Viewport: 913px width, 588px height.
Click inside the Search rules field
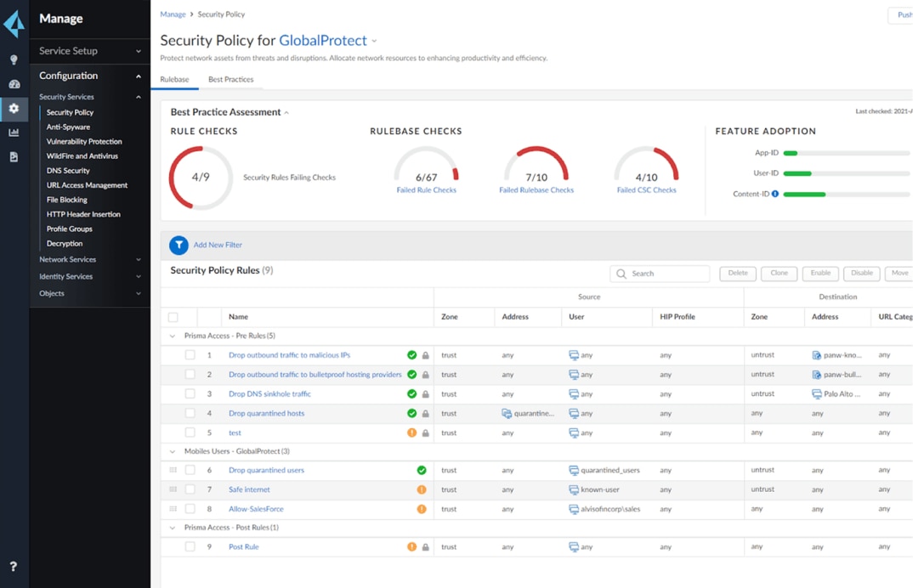click(663, 273)
